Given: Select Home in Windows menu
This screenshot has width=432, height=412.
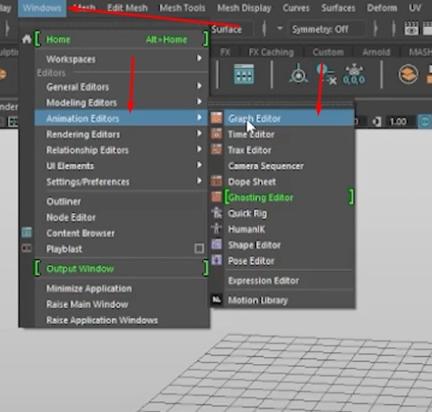Looking at the screenshot, I should coord(122,39).
